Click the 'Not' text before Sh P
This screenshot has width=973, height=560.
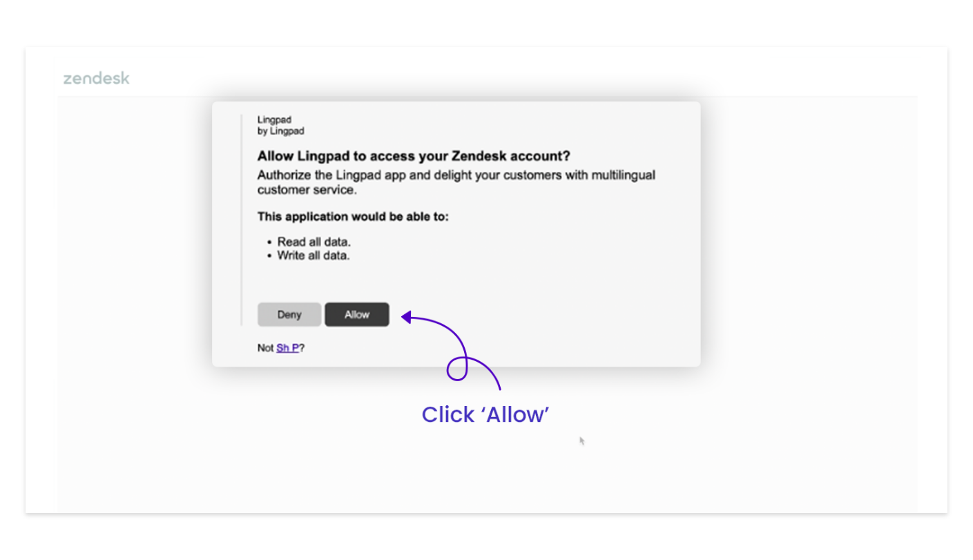(x=266, y=348)
